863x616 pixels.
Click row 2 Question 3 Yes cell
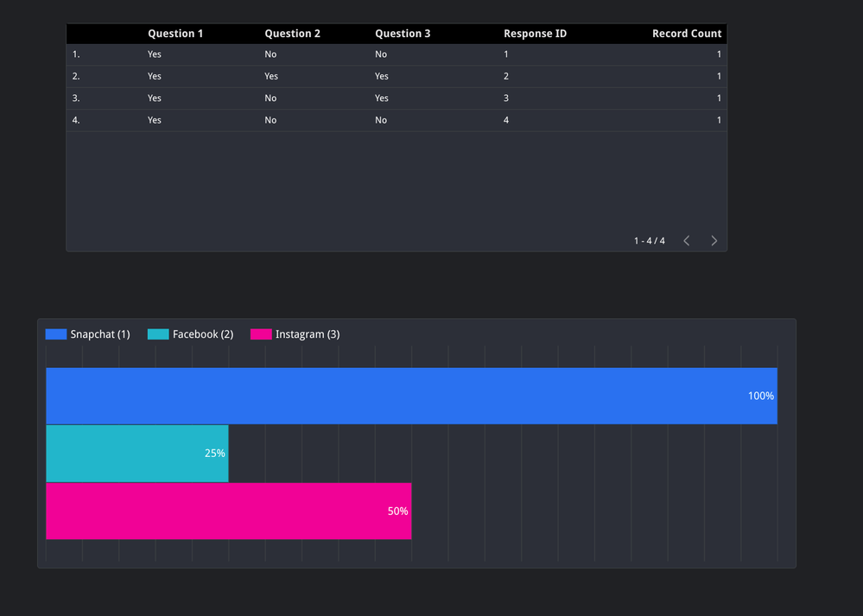pos(382,76)
